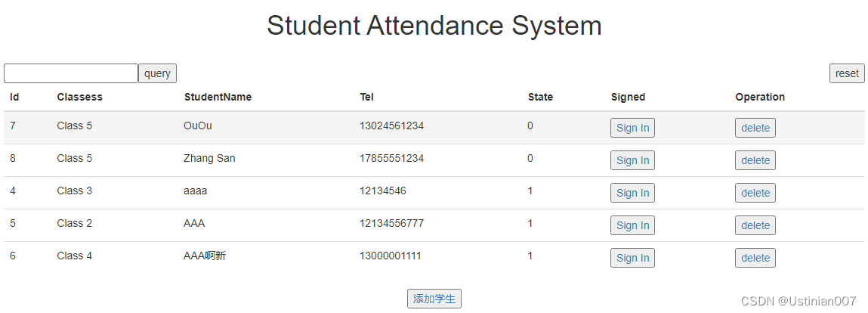Focus the search input field
The height and width of the screenshot is (313, 868).
pyautogui.click(x=71, y=73)
